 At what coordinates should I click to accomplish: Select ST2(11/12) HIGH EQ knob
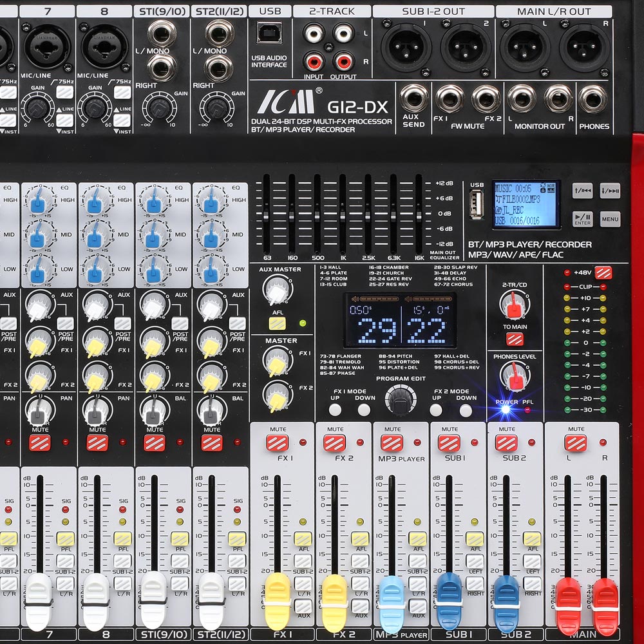[x=211, y=201]
